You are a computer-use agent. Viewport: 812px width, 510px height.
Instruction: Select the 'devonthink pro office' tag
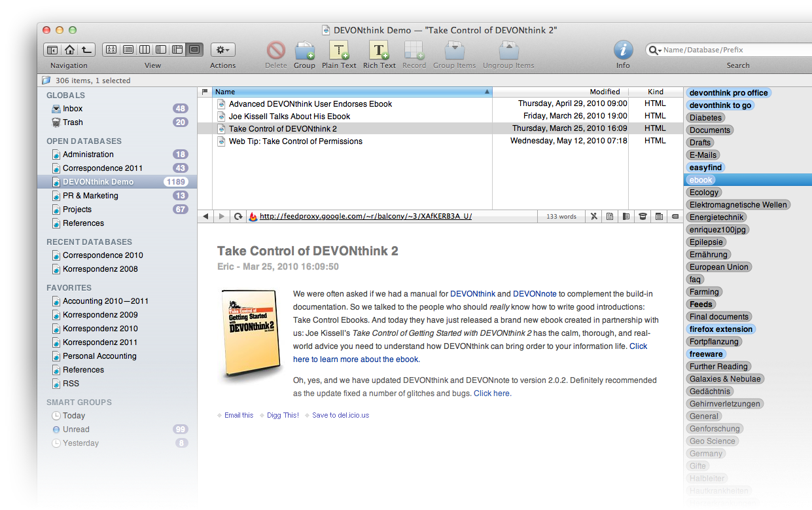[729, 93]
